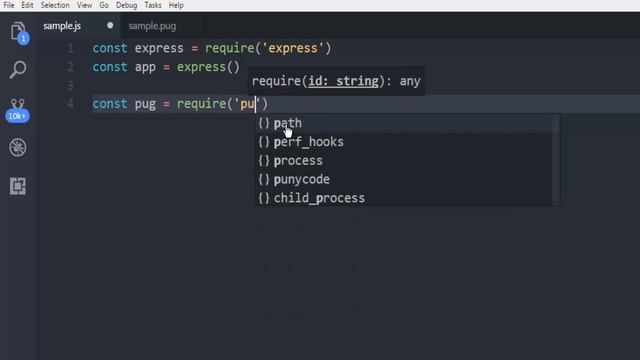Click line number 4 in gutter
This screenshot has height=360, width=640.
click(70, 104)
